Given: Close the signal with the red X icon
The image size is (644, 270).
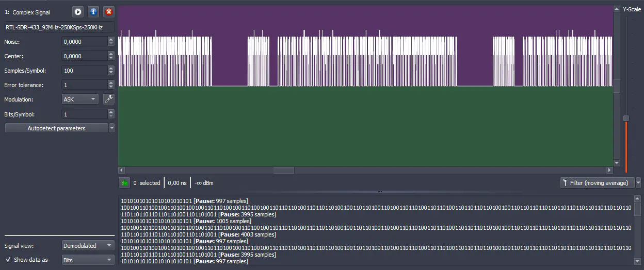Looking at the screenshot, I should tap(108, 11).
